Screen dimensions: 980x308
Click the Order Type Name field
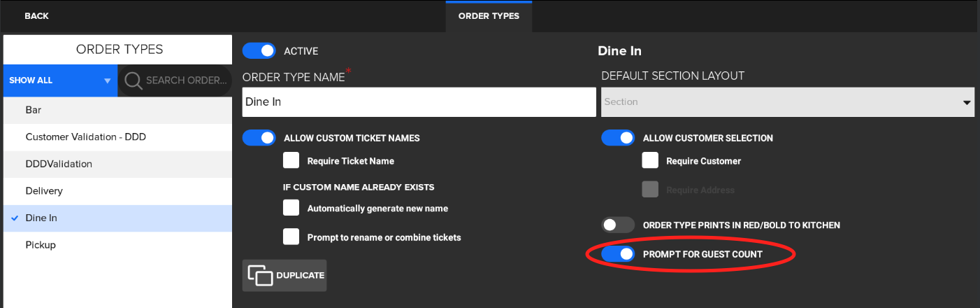coord(419,102)
